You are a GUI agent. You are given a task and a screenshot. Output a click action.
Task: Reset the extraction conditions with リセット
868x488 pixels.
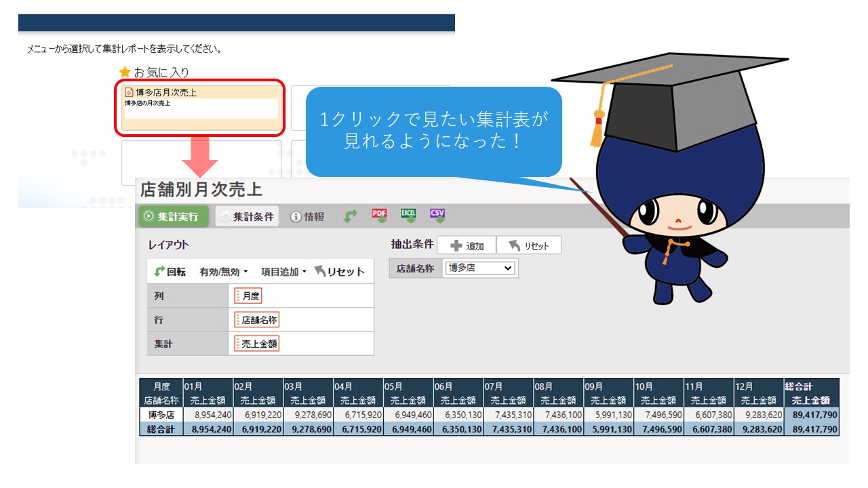point(528,245)
